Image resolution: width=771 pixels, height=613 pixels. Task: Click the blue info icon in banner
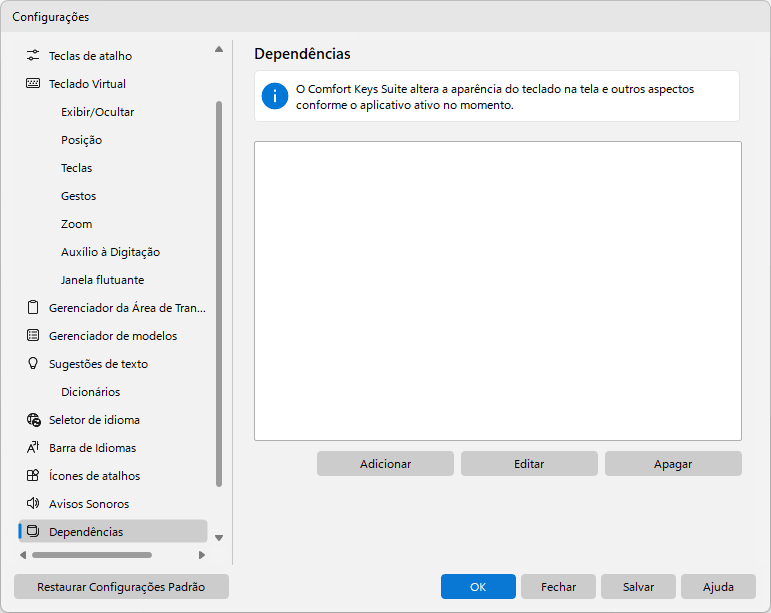pos(274,96)
